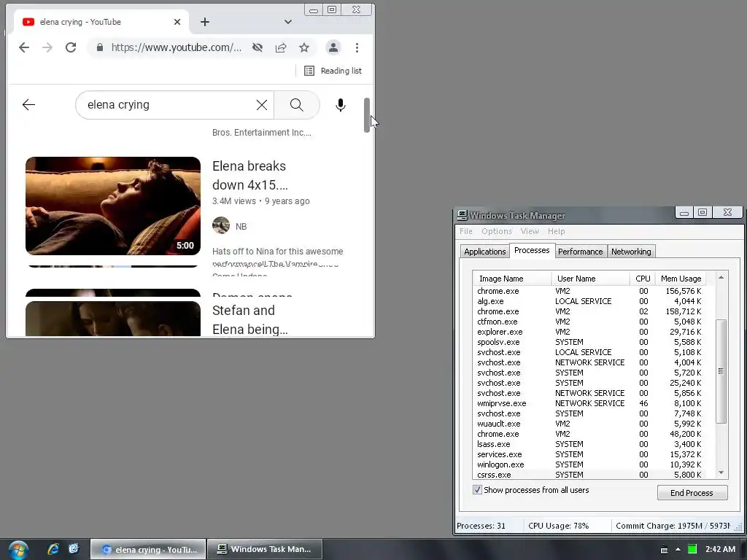
Task: Sort processes by Image Name column
Action: 512,279
